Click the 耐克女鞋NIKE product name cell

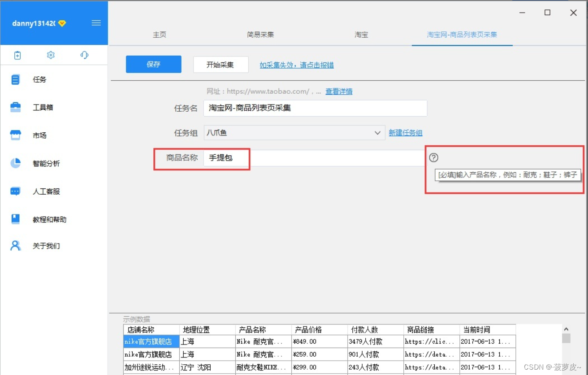pos(264,367)
